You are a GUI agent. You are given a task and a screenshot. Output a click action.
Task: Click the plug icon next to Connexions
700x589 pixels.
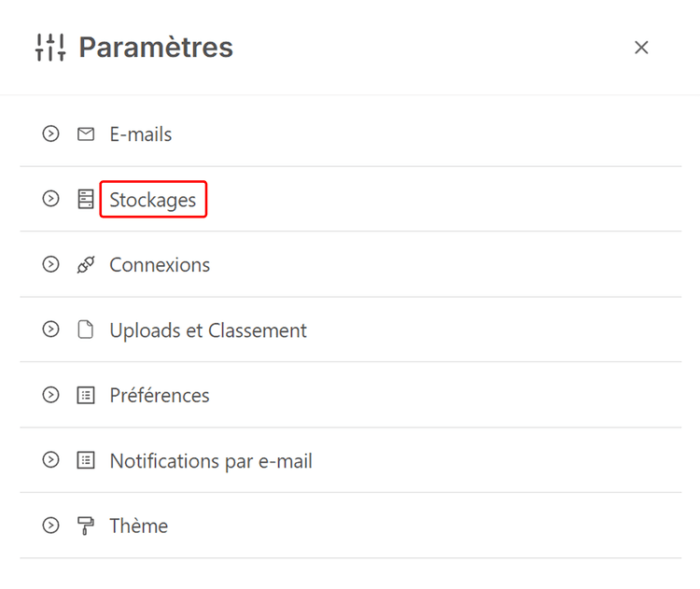(86, 265)
